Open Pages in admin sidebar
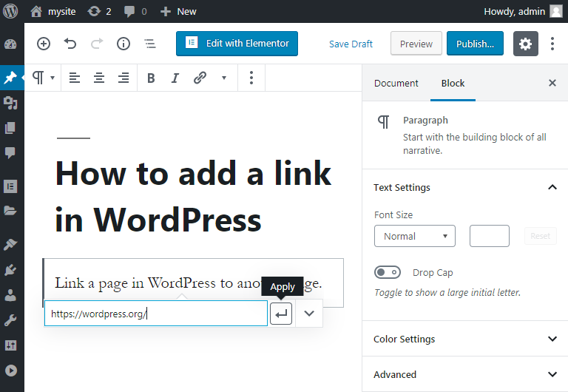568x392 pixels. coord(10,127)
